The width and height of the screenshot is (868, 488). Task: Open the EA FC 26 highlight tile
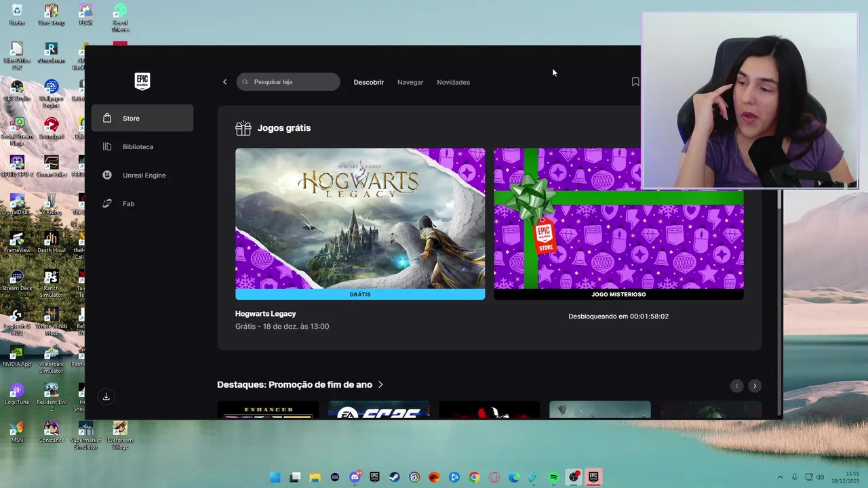pos(378,410)
